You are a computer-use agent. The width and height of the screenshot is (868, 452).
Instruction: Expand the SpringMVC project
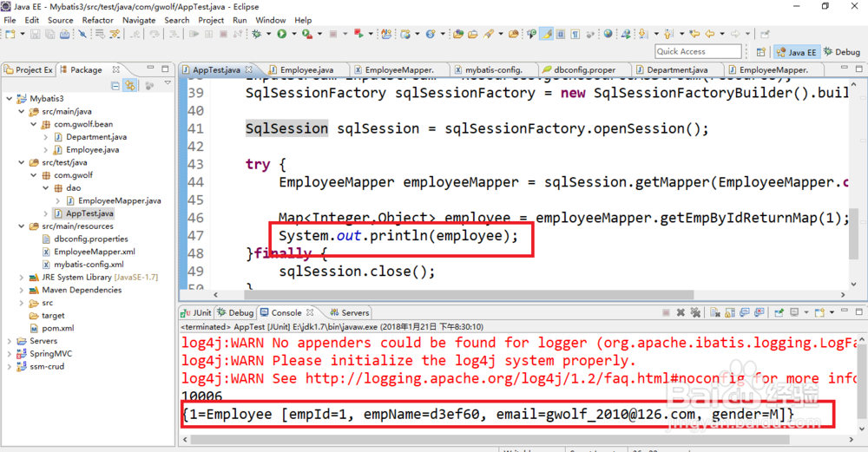[10, 353]
